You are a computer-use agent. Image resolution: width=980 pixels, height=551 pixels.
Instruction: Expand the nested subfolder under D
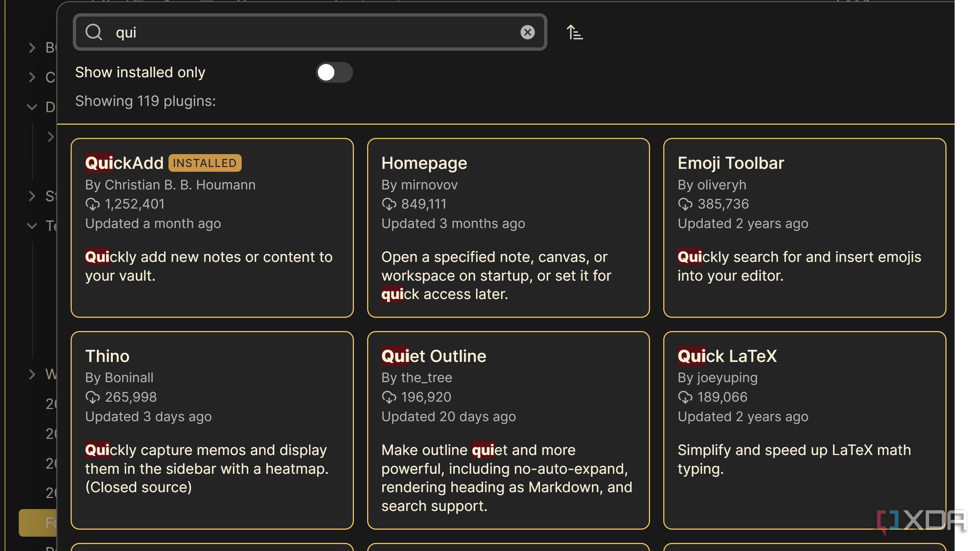(x=50, y=137)
